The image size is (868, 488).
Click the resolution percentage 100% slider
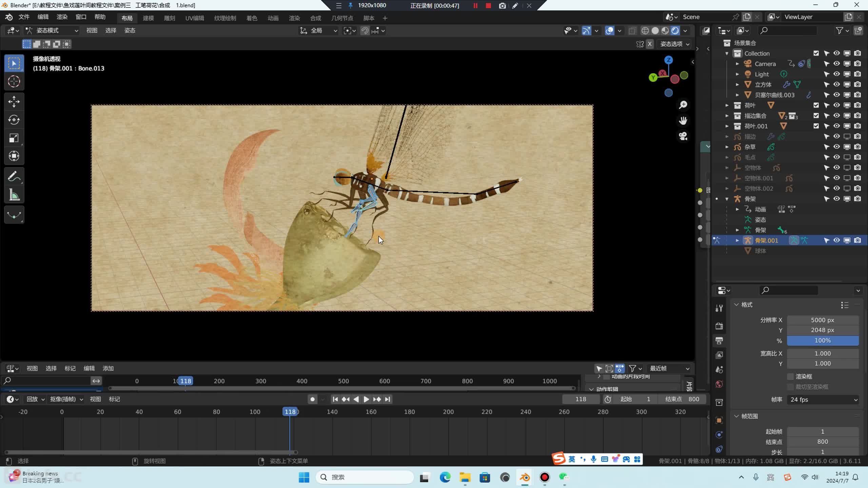point(823,341)
